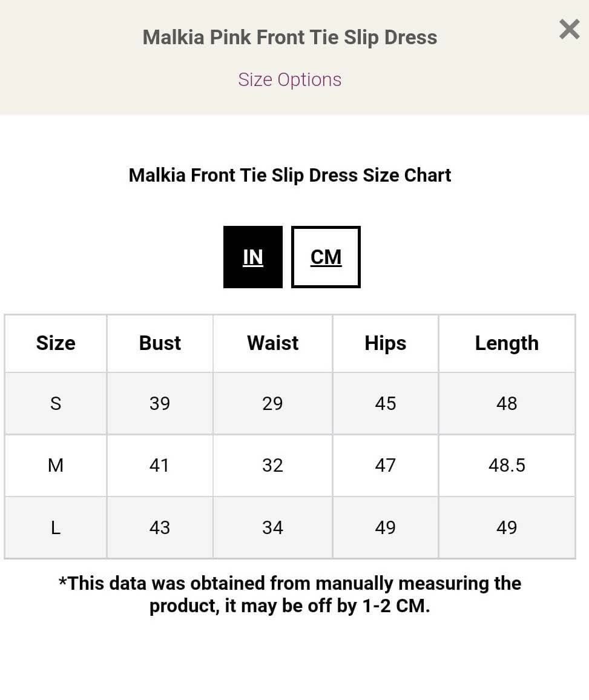Open the Size Options link
This screenshot has height=700, width=589.
point(289,79)
